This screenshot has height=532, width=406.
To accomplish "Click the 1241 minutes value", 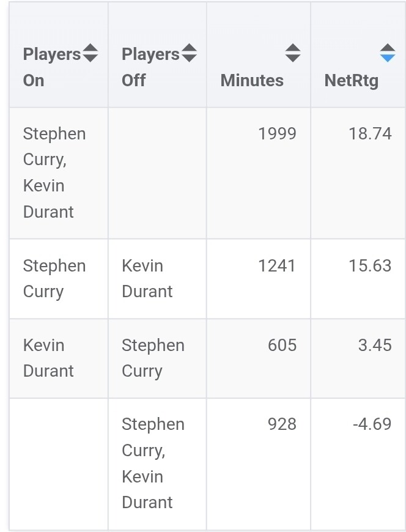I will [277, 266].
